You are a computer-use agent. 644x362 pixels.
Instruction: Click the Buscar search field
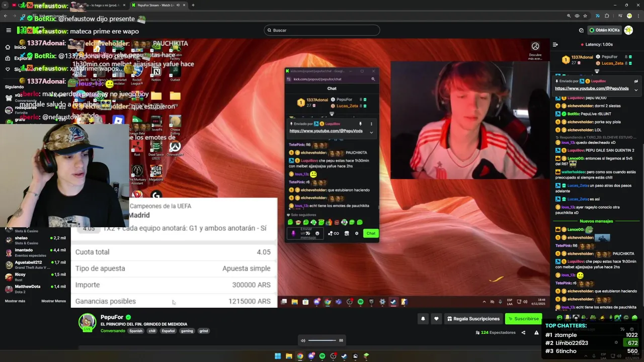(322, 30)
